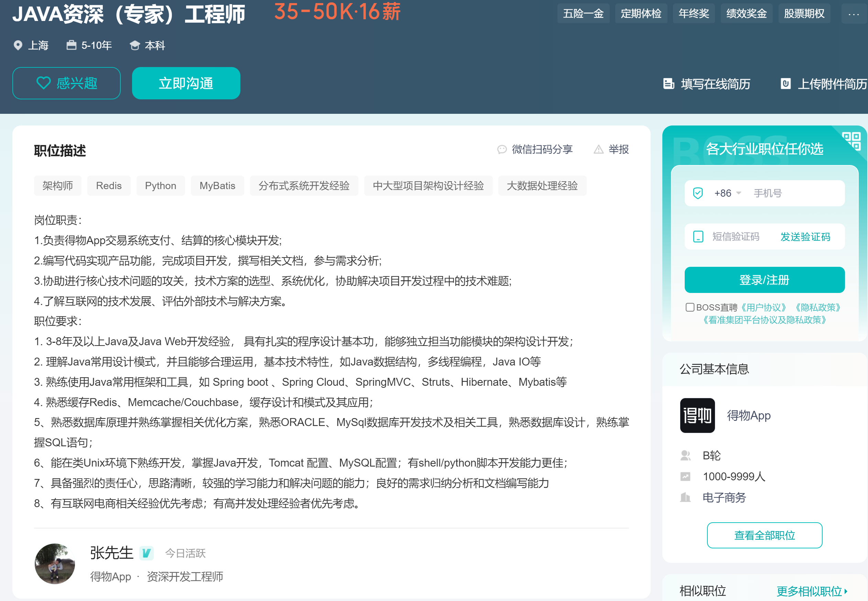
Task: Click the MyBatis skill tag
Action: [217, 186]
